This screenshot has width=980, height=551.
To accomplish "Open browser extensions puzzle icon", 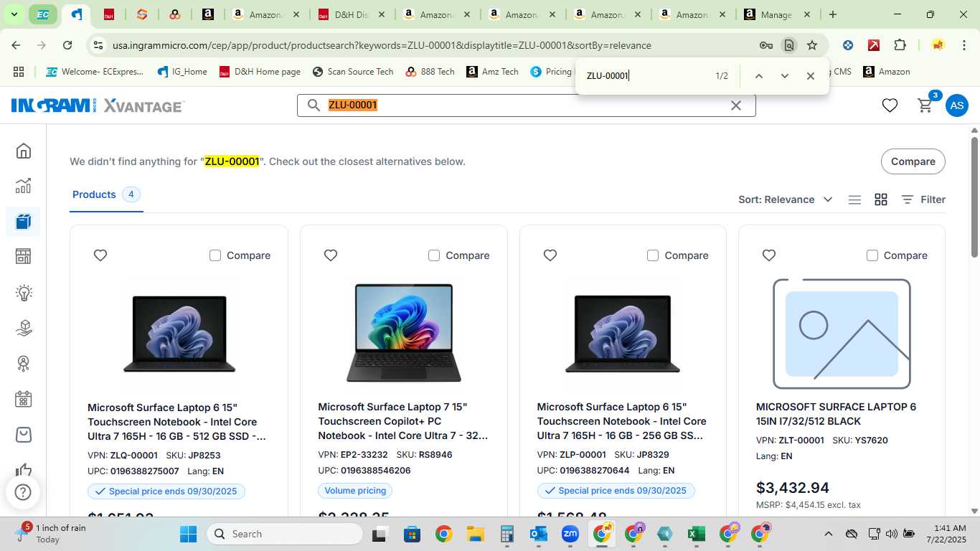I will [x=900, y=45].
